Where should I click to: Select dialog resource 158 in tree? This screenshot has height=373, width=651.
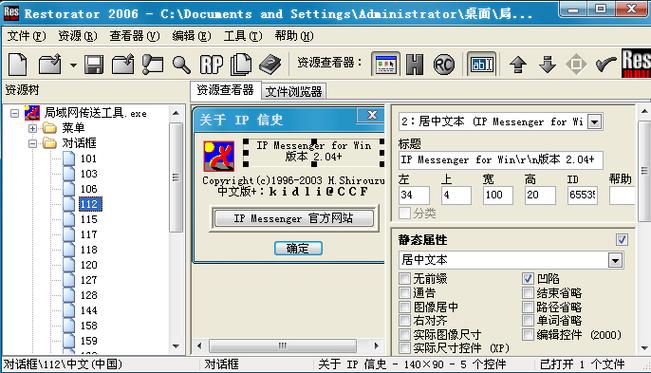click(88, 326)
